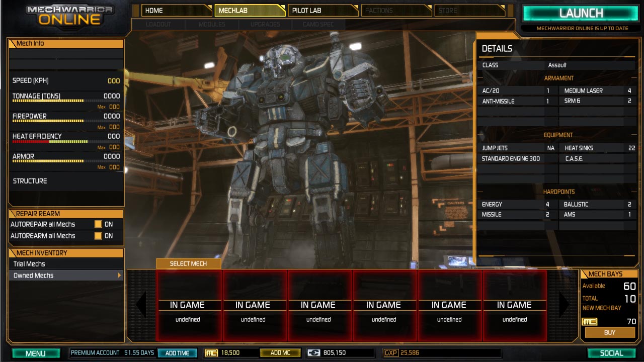This screenshot has height=362, width=644.
Task: Click the Mech Info panel header
Action: pos(66,43)
